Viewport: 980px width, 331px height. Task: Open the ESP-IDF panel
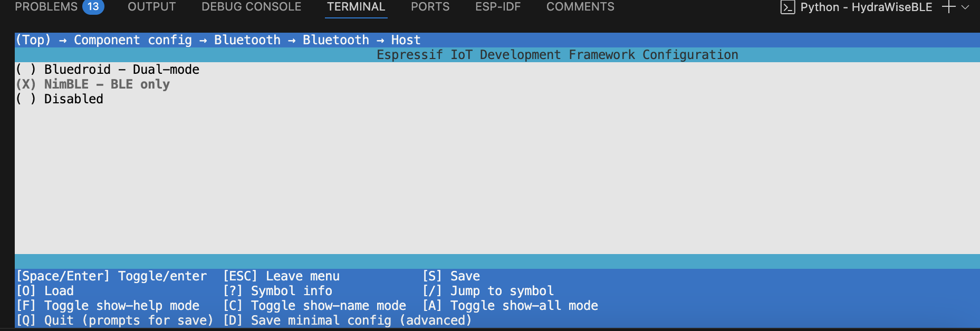click(498, 7)
